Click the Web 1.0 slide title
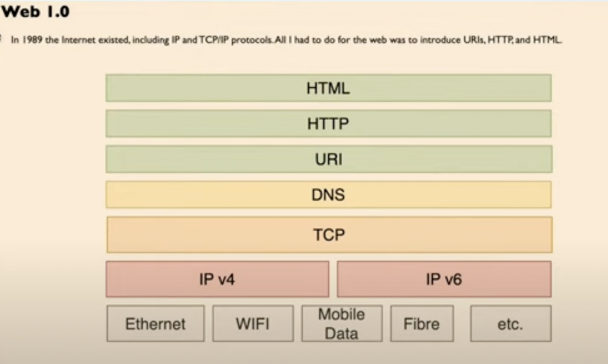The width and height of the screenshot is (608, 364). tap(36, 11)
